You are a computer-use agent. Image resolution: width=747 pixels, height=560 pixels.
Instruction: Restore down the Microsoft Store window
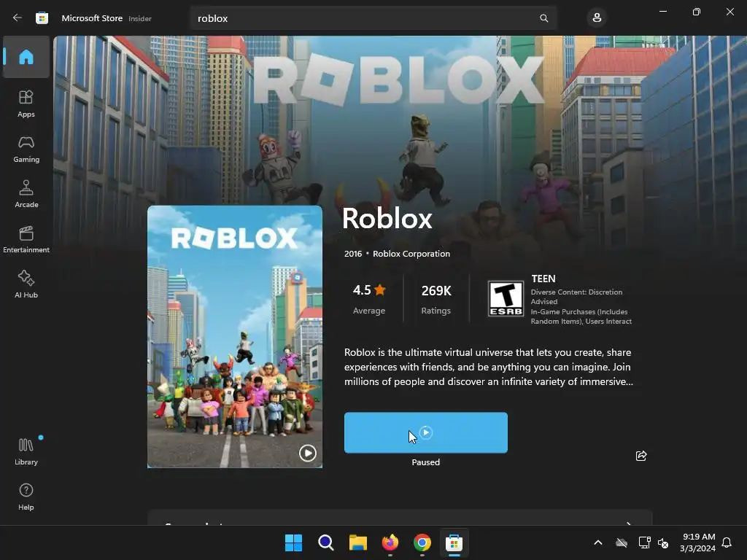tap(697, 12)
